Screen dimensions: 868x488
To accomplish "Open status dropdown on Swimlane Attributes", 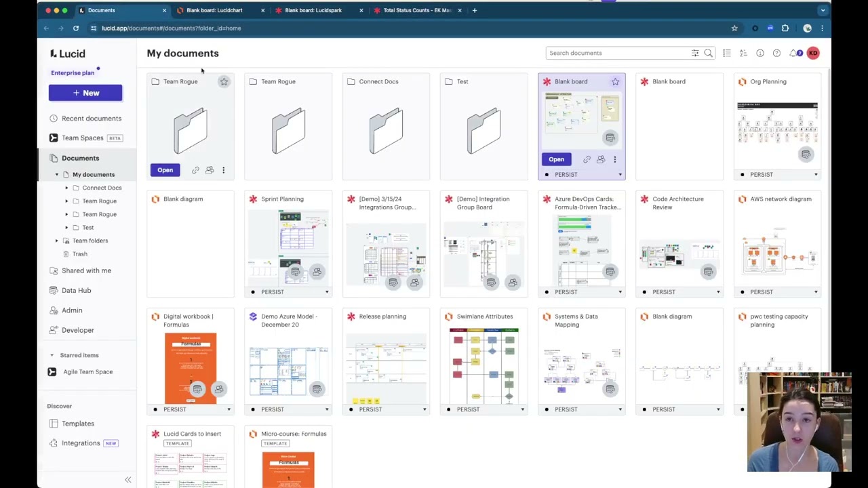I will [522, 409].
